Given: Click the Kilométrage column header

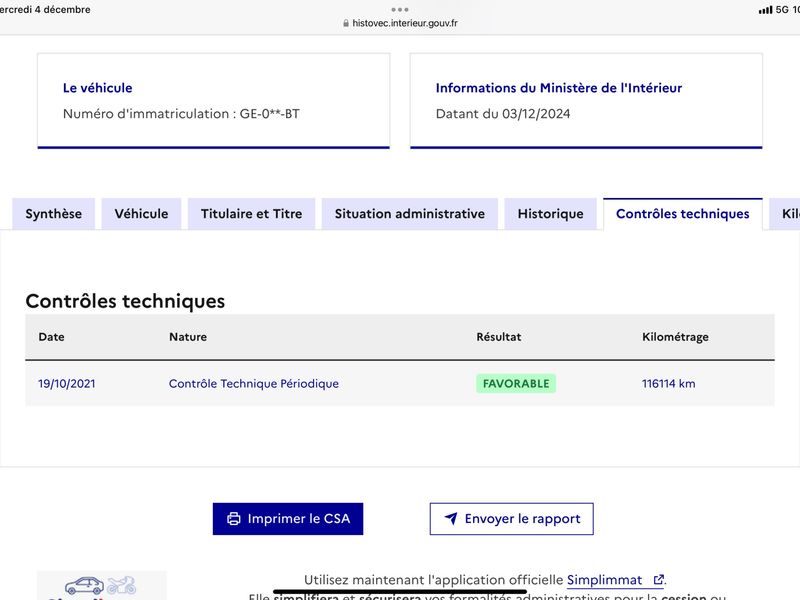Looking at the screenshot, I should click(675, 337).
